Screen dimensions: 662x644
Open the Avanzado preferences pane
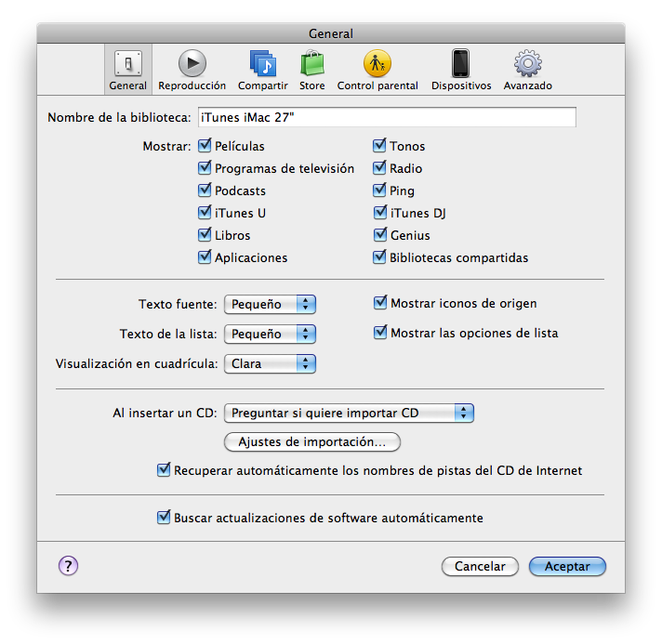click(527, 70)
